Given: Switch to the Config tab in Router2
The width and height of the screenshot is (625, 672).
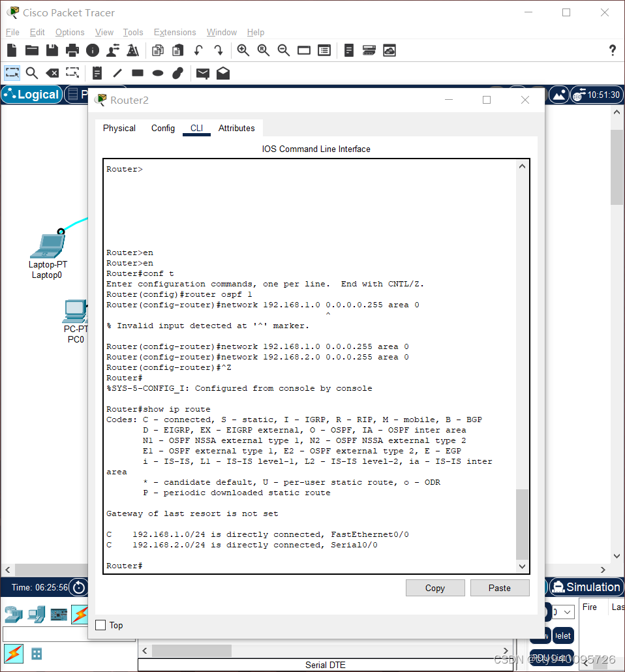Looking at the screenshot, I should click(163, 128).
